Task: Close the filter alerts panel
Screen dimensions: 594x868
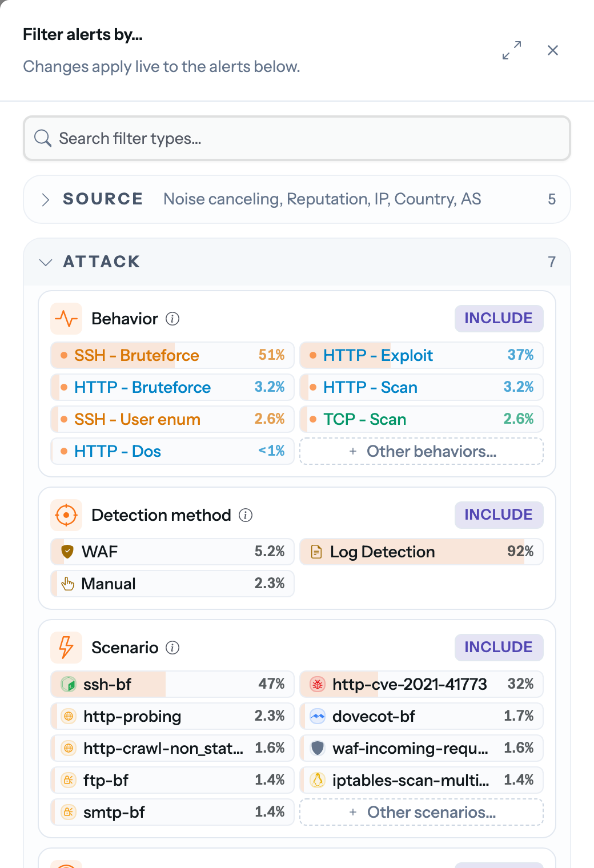Action: click(x=553, y=50)
